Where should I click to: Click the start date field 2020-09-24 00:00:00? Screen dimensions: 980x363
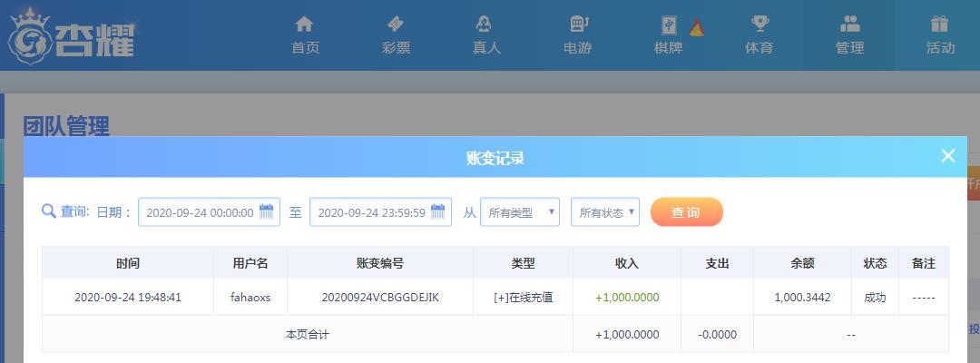coord(209,212)
